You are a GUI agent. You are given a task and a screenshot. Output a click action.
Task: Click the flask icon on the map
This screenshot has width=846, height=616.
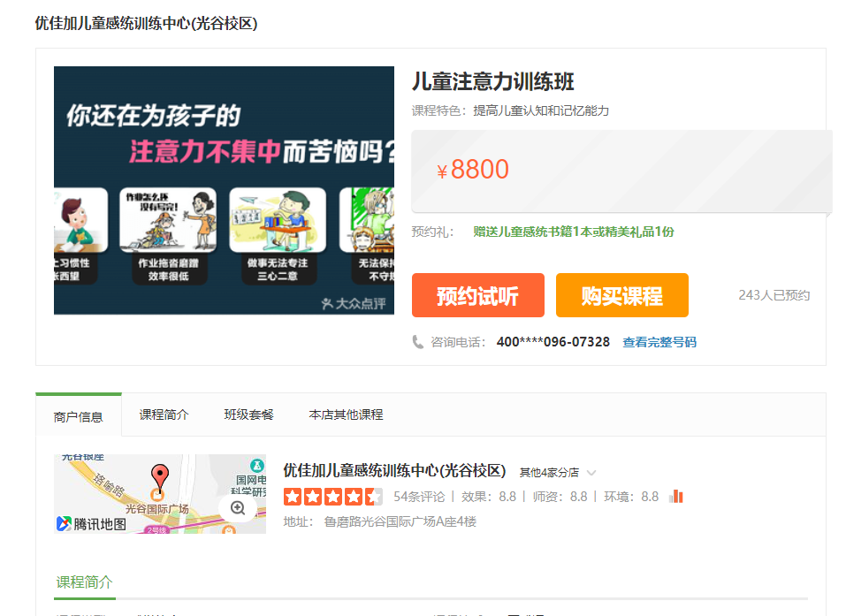coord(256,464)
